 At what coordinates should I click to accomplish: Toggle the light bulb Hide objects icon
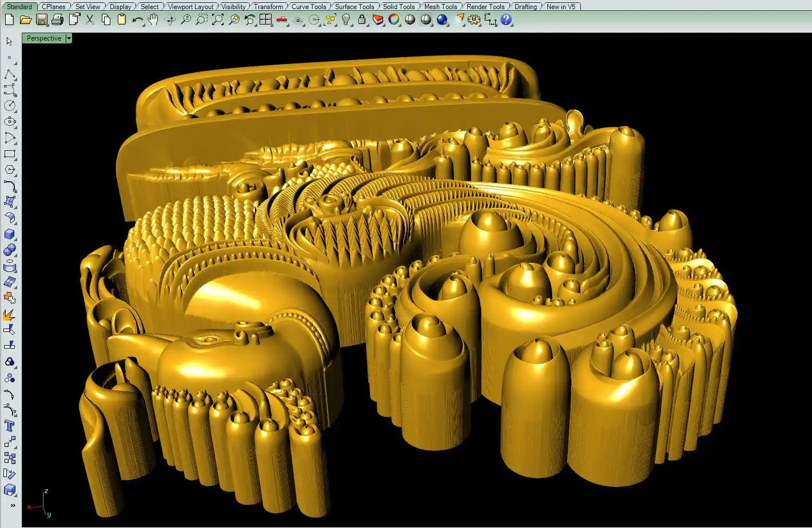346,20
